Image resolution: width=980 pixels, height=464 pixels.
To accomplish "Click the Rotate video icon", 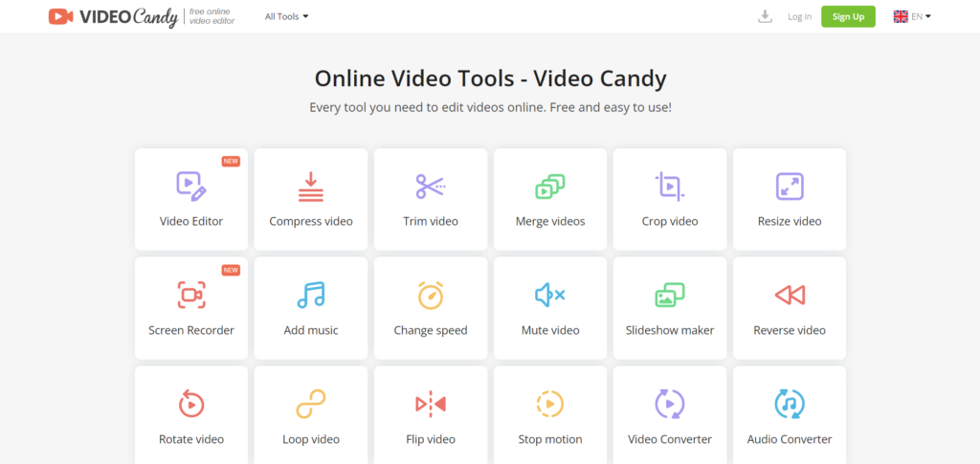I will coord(191,404).
